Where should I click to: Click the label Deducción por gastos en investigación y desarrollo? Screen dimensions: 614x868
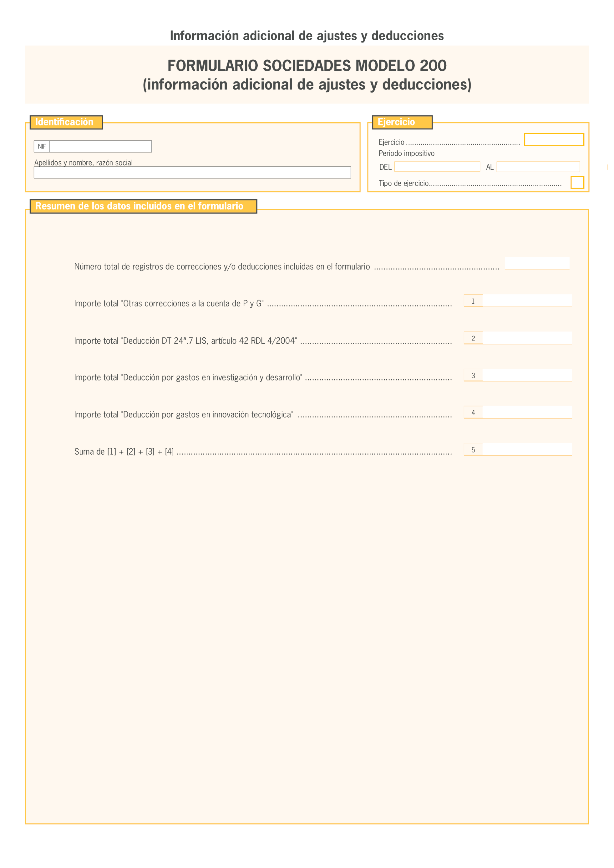point(188,377)
